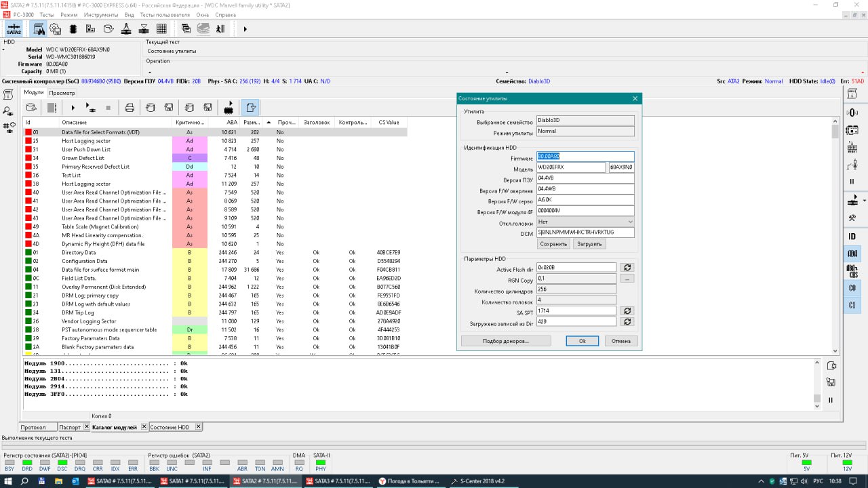The height and width of the screenshot is (488, 868).
Task: Click the chip icon in main toolbar
Action: pos(73,29)
